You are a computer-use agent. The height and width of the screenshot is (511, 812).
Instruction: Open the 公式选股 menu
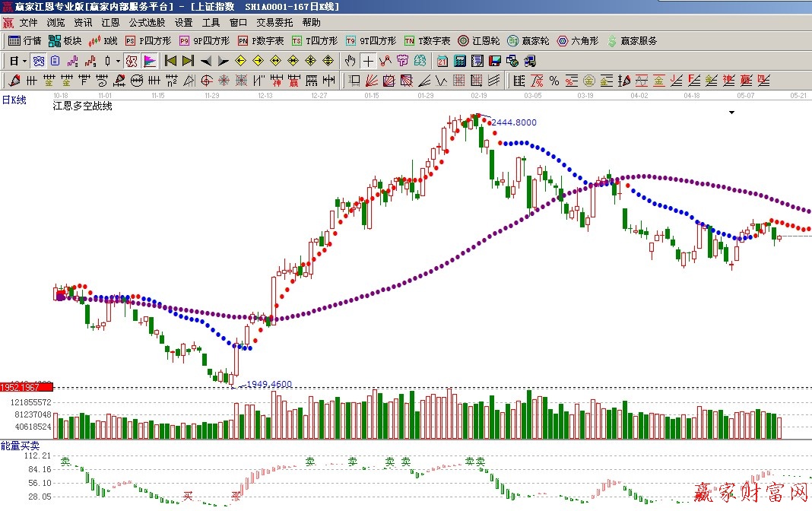[147, 23]
